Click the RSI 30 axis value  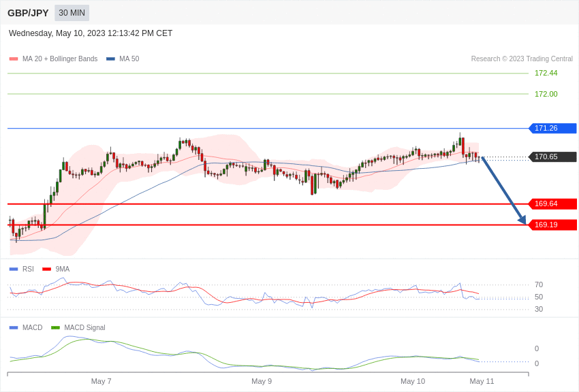(x=539, y=309)
